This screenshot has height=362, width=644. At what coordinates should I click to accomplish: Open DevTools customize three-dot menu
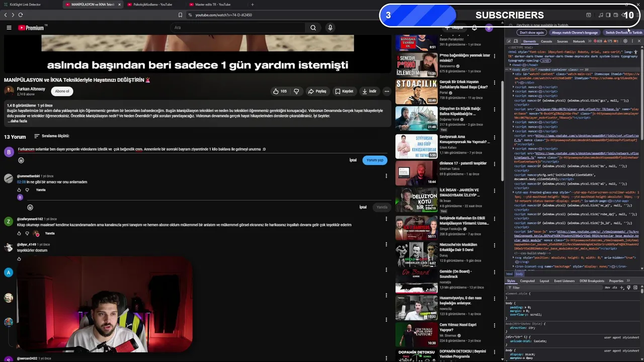[x=632, y=41]
